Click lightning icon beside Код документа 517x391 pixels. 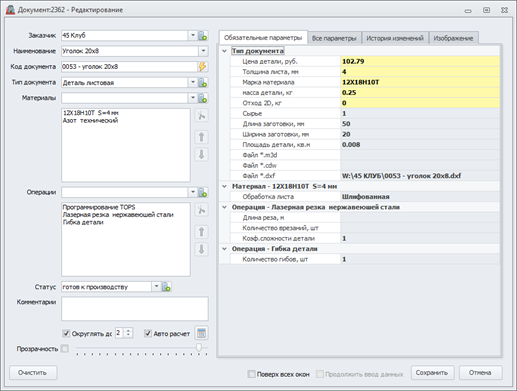point(203,67)
